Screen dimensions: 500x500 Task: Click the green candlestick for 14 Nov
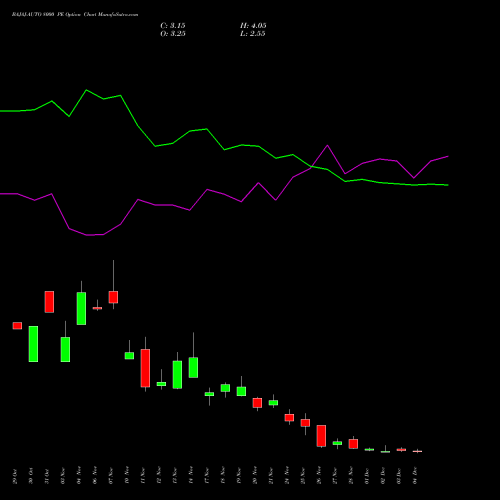[193, 367]
